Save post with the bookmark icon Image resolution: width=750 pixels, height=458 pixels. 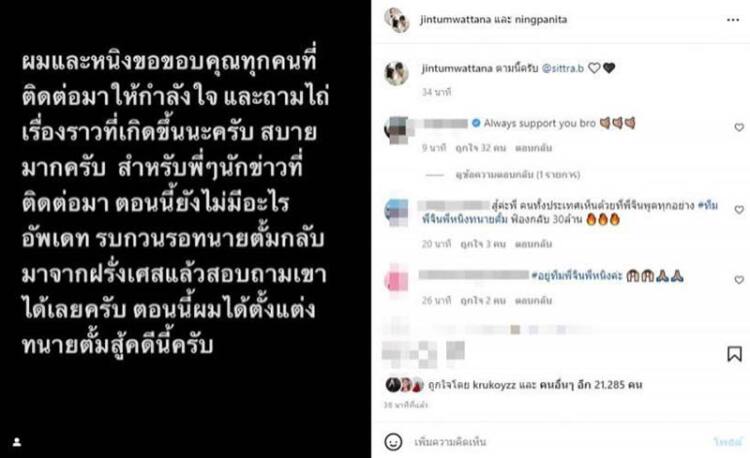tap(734, 354)
